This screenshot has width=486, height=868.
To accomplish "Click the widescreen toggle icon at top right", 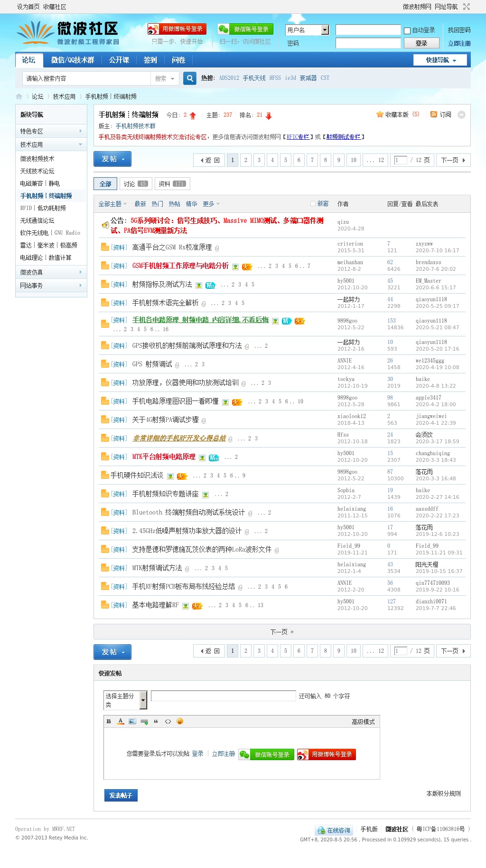I will (467, 7).
